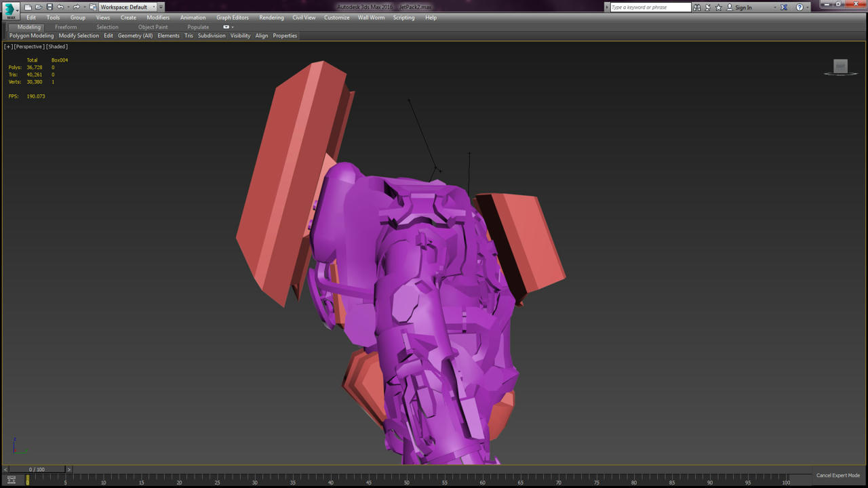The height and width of the screenshot is (488, 868).
Task: Open the Graph Editors menu
Action: point(233,18)
